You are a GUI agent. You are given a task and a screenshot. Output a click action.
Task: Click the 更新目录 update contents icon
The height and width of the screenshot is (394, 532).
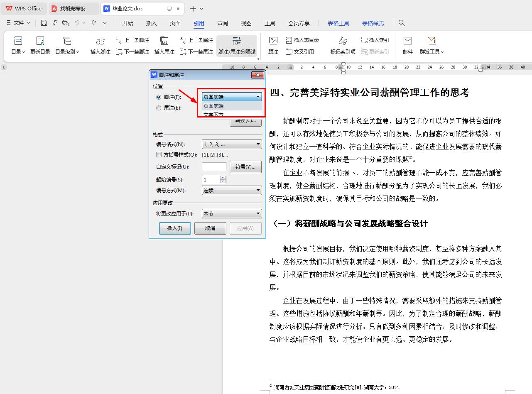tap(40, 46)
